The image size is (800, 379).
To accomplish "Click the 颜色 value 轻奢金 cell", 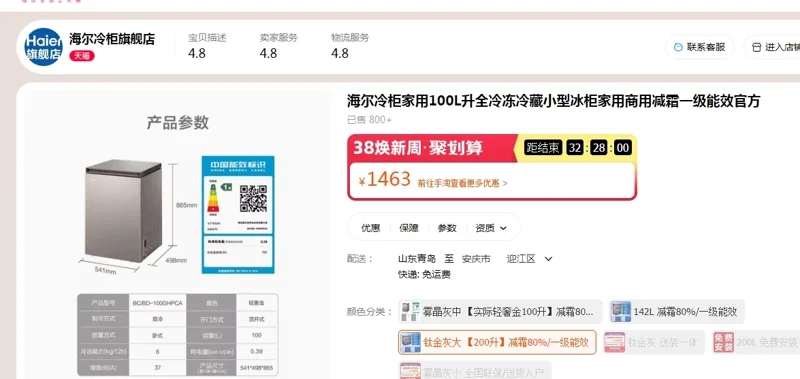I will (257, 302).
